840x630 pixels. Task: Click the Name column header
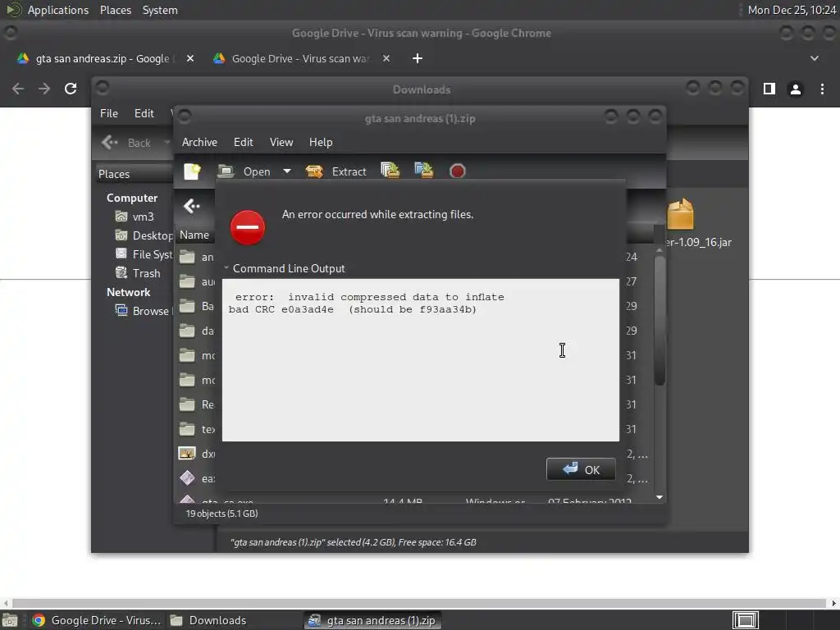tap(195, 235)
